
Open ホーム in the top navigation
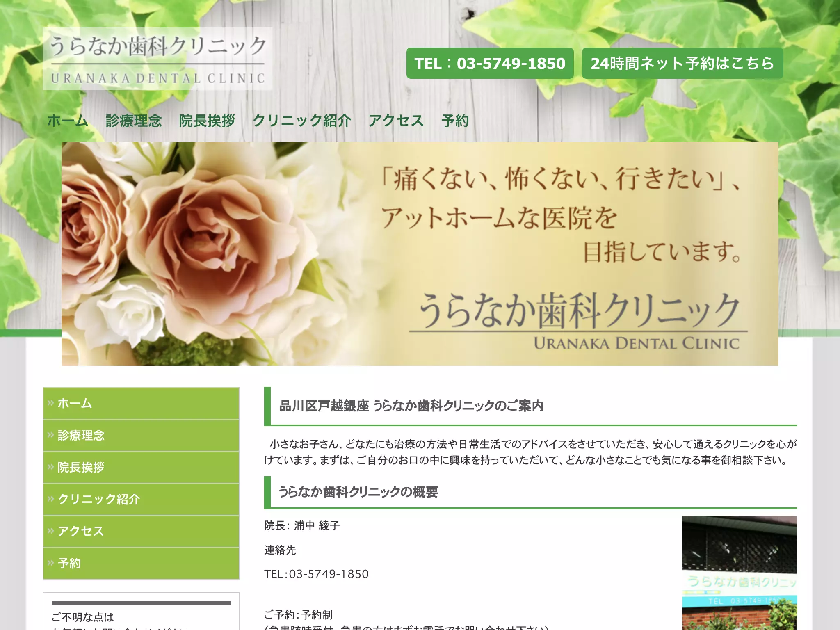tap(68, 121)
